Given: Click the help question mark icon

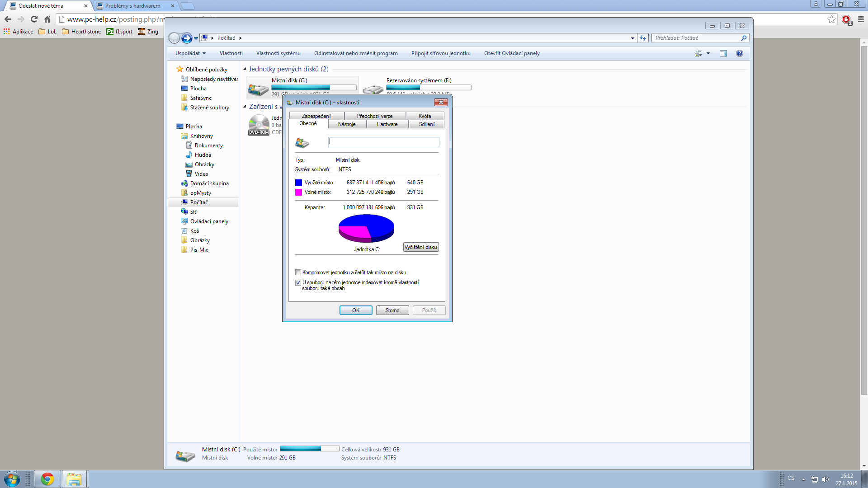Looking at the screenshot, I should pos(740,53).
